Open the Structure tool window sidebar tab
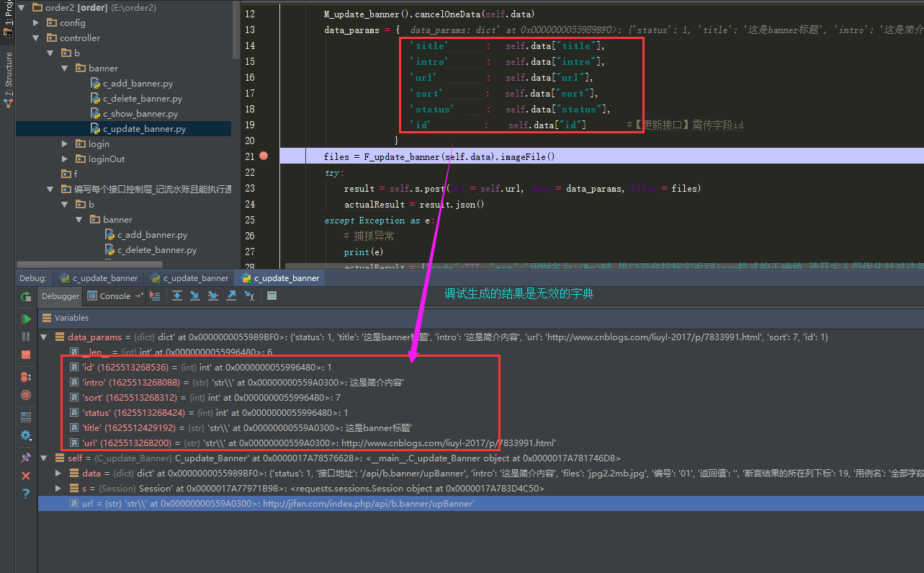Image resolution: width=924 pixels, height=573 pixels. (8, 79)
